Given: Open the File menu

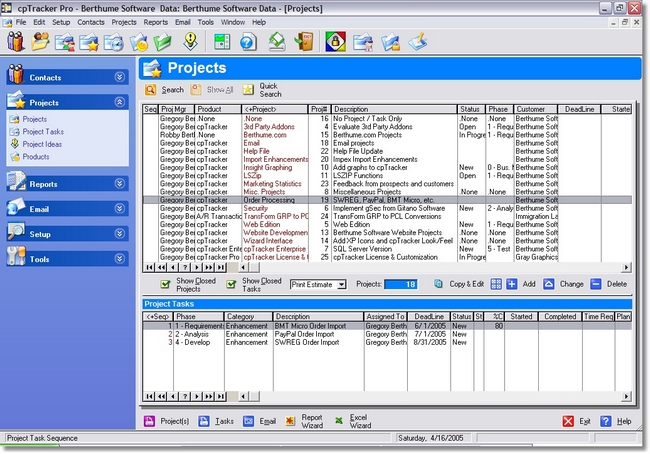Looking at the screenshot, I should tap(21, 22).
